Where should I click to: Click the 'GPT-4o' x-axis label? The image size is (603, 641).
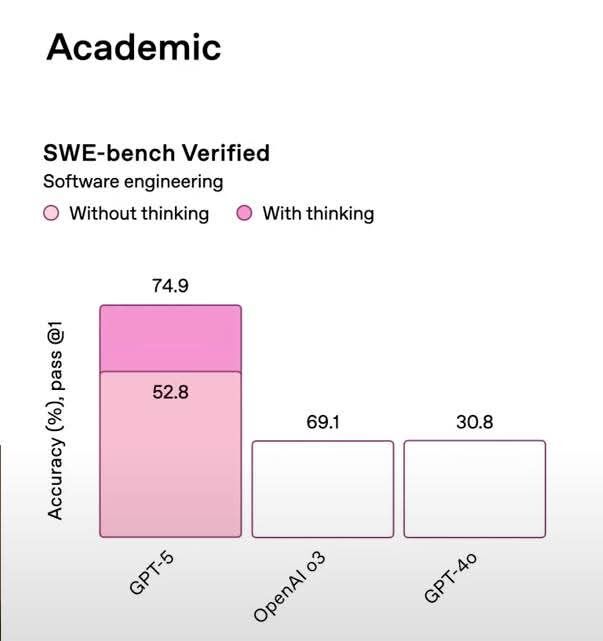tap(451, 578)
